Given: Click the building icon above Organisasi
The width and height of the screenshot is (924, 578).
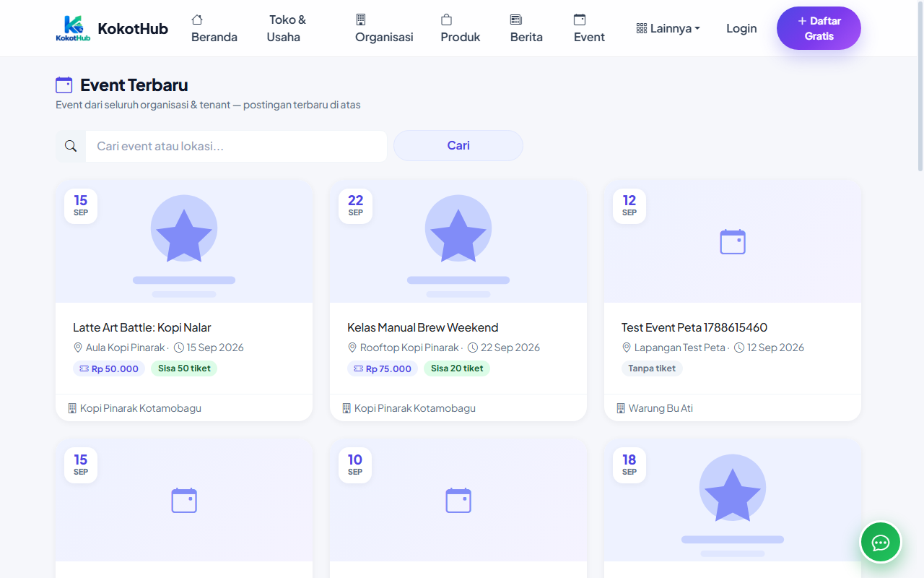Looking at the screenshot, I should click(361, 20).
